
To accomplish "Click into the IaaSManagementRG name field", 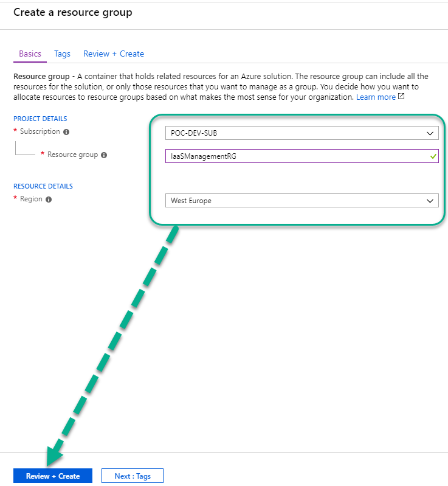I will [x=302, y=156].
